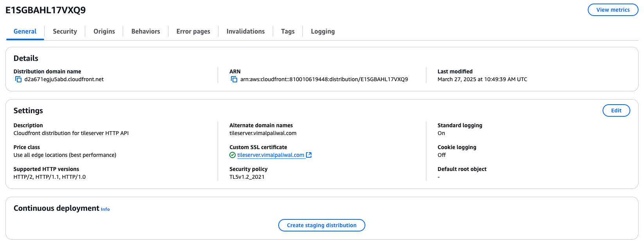Copy the distribution domain name icon
This screenshot has width=644, height=242.
pyautogui.click(x=18, y=79)
